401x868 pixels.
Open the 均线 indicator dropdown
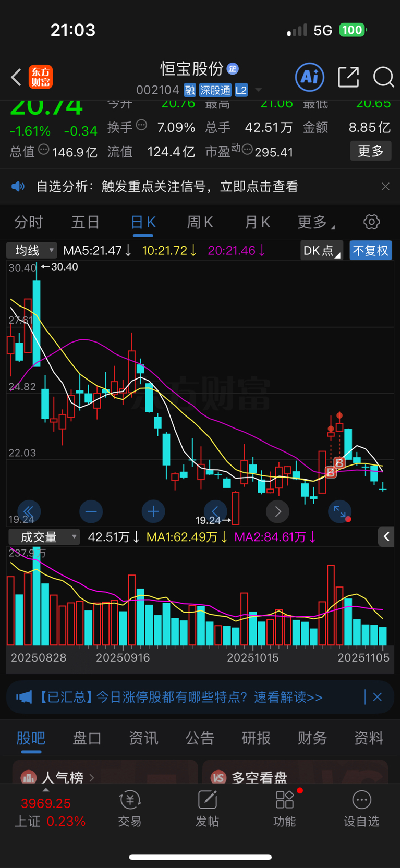32,251
